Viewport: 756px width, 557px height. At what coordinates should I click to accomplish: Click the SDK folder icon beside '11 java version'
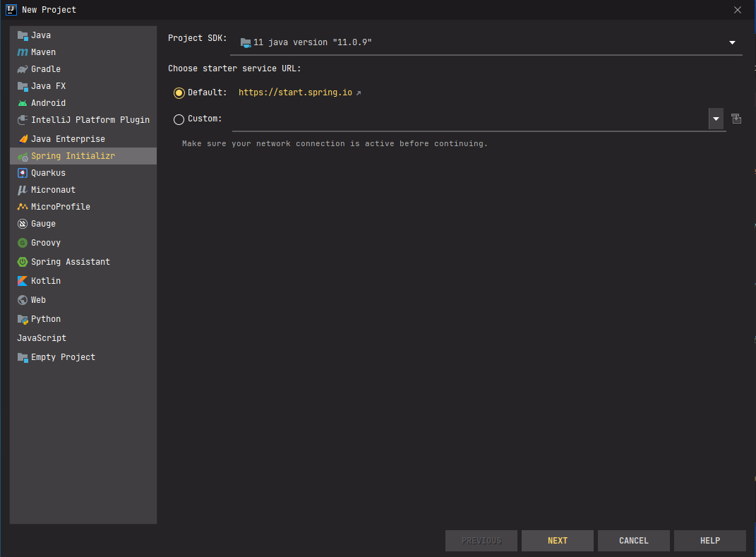[x=246, y=42]
